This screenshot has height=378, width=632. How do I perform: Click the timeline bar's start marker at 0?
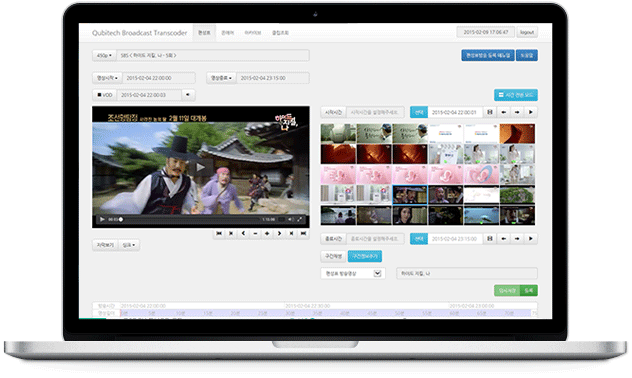pyautogui.click(x=121, y=313)
